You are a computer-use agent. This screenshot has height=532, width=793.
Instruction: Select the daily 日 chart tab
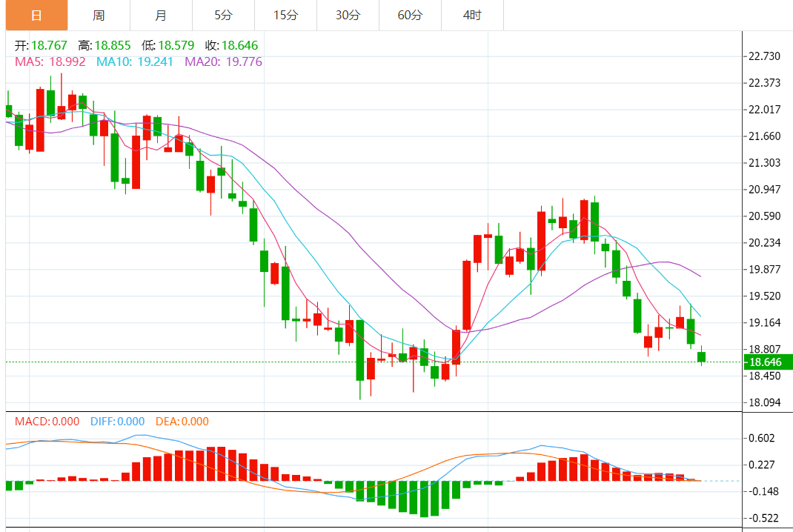pos(36,15)
